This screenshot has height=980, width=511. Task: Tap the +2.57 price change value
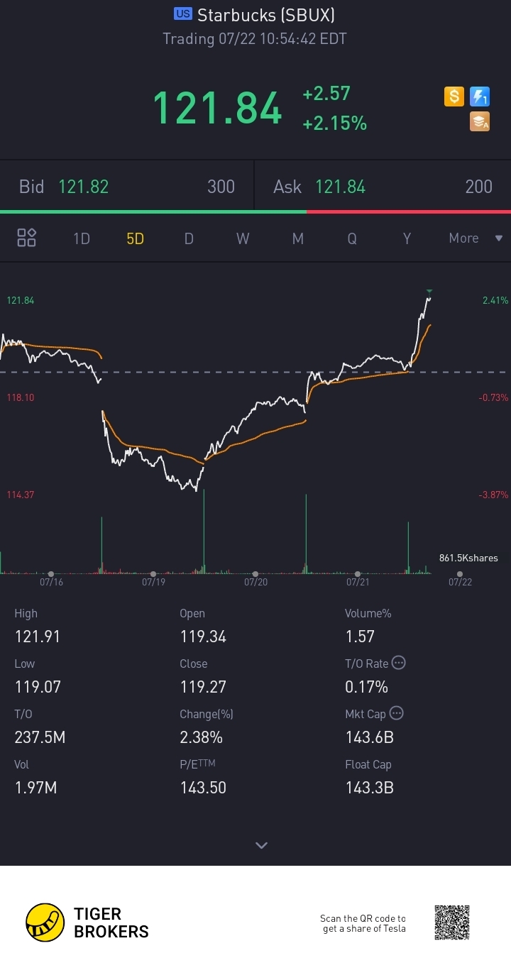326,94
